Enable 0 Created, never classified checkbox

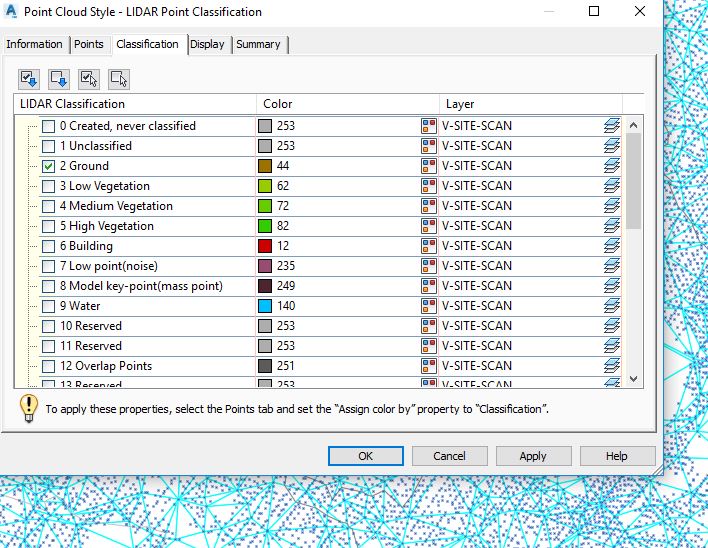[x=48, y=126]
